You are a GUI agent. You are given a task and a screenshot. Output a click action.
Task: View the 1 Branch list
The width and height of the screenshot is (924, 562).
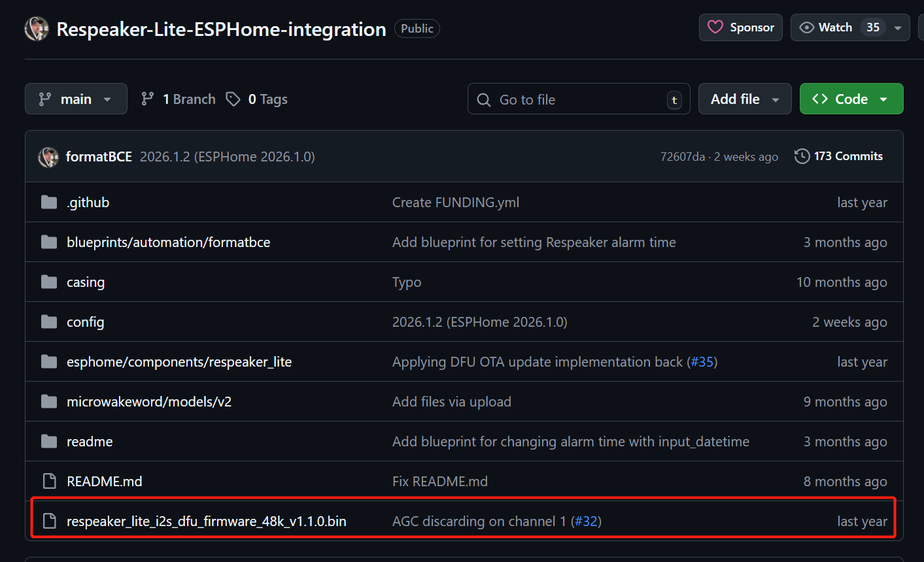point(179,99)
